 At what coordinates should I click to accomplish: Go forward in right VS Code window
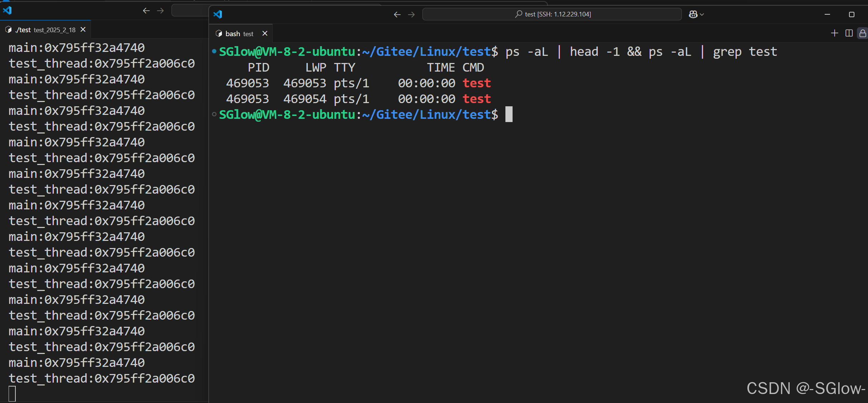[411, 15]
